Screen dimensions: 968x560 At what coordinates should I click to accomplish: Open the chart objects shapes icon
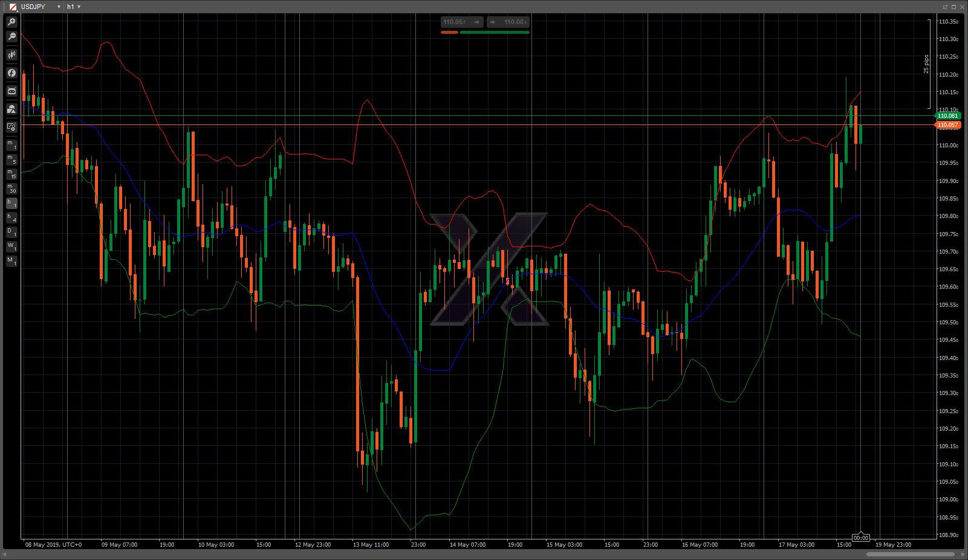tap(11, 109)
